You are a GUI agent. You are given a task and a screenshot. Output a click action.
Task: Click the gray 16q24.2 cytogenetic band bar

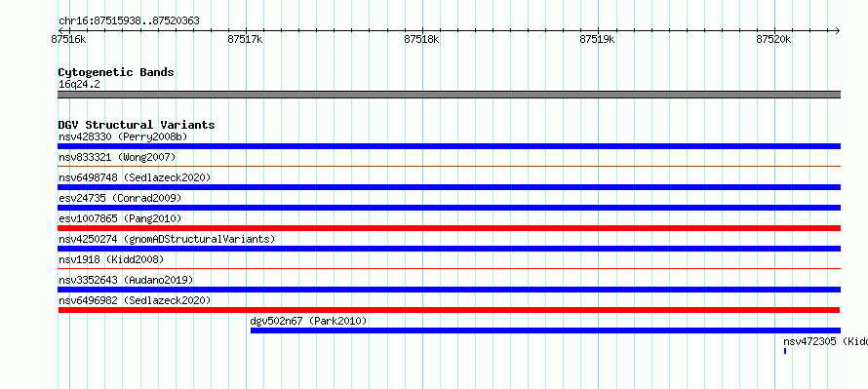[x=449, y=95]
